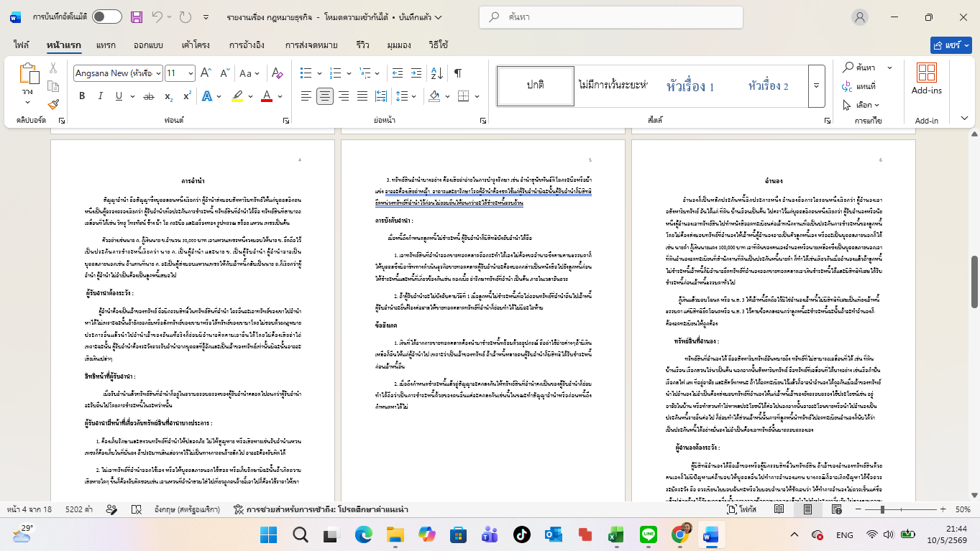Open the font size dropdown showing 11
The image size is (980, 551).
click(190, 73)
